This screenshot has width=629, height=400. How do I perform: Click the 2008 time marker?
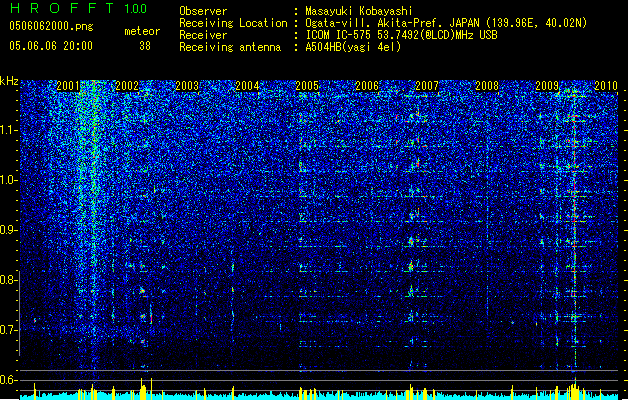coord(487,85)
